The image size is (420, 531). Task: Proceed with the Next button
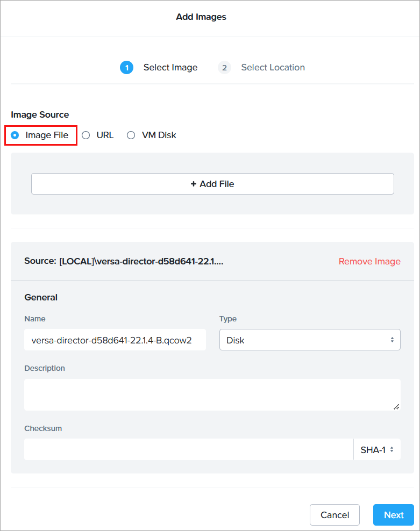(394, 515)
